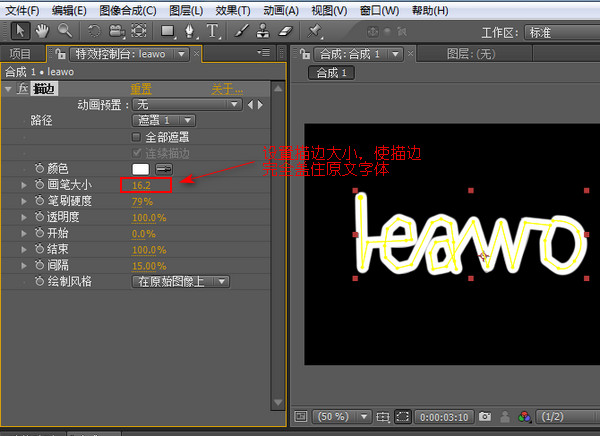600x436 pixels.
Task: Select the Zoom magnifier tool
Action: click(x=65, y=31)
